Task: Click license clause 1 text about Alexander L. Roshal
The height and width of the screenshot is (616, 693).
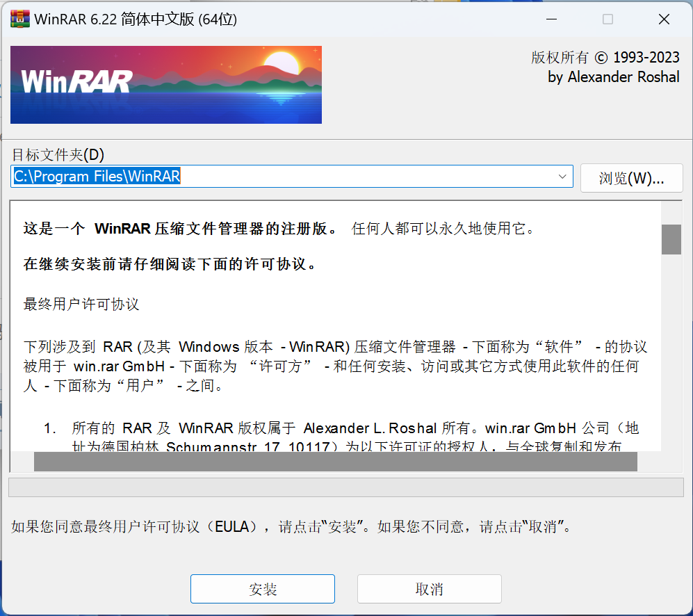Action: [x=355, y=436]
